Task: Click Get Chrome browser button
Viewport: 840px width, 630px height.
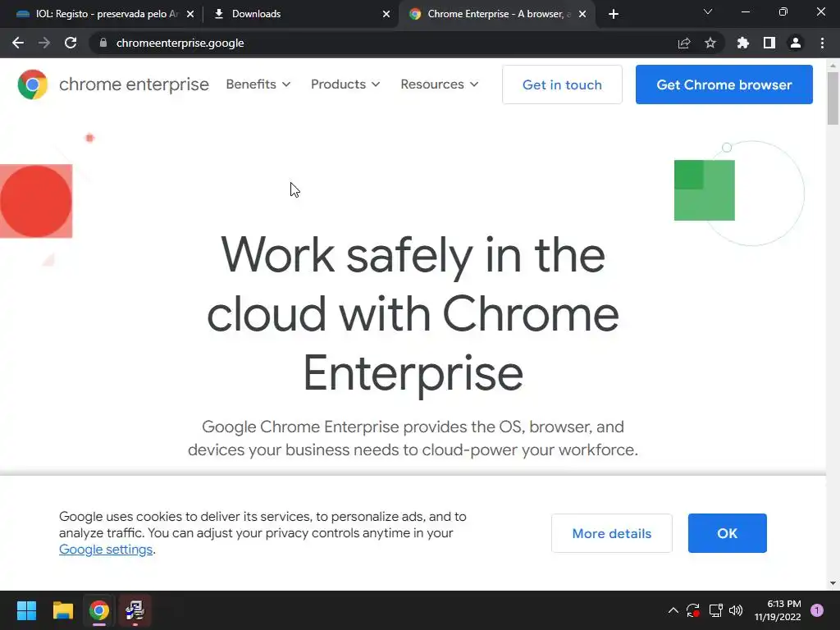Action: pos(724,84)
